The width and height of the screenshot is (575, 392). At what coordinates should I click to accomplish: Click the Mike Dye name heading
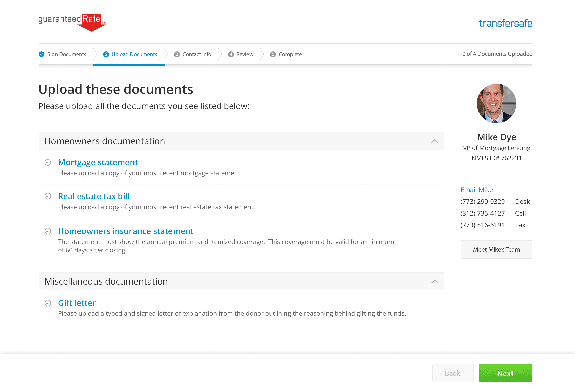(497, 137)
